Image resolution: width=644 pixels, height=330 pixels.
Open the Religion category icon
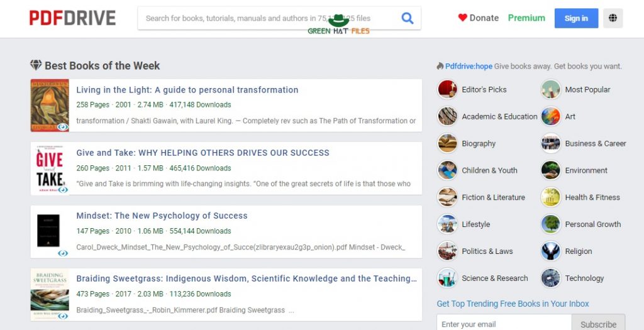550,251
